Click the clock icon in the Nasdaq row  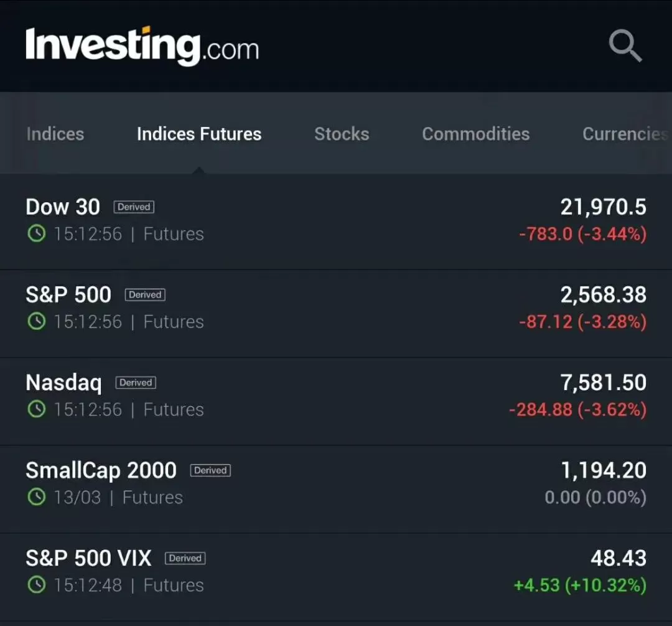coord(37,409)
